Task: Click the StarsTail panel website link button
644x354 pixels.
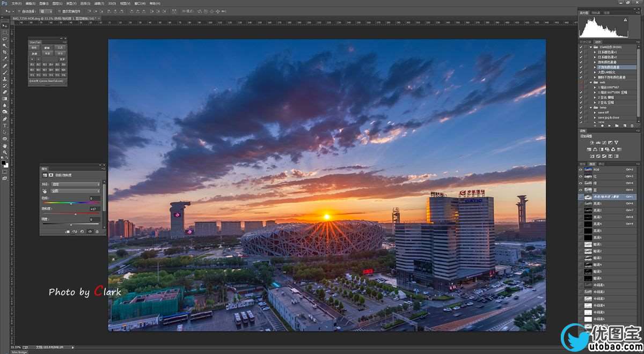Action: click(x=47, y=81)
